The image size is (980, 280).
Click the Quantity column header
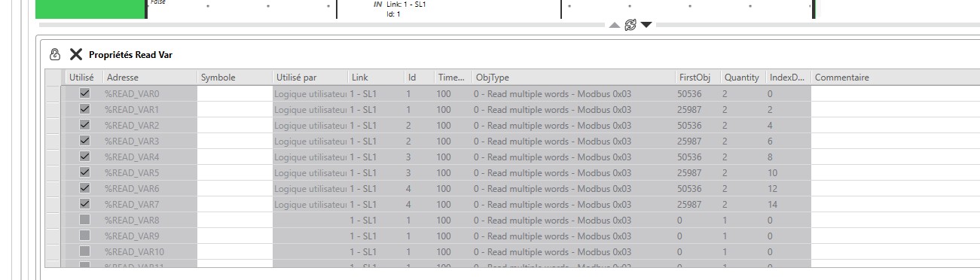(743, 78)
